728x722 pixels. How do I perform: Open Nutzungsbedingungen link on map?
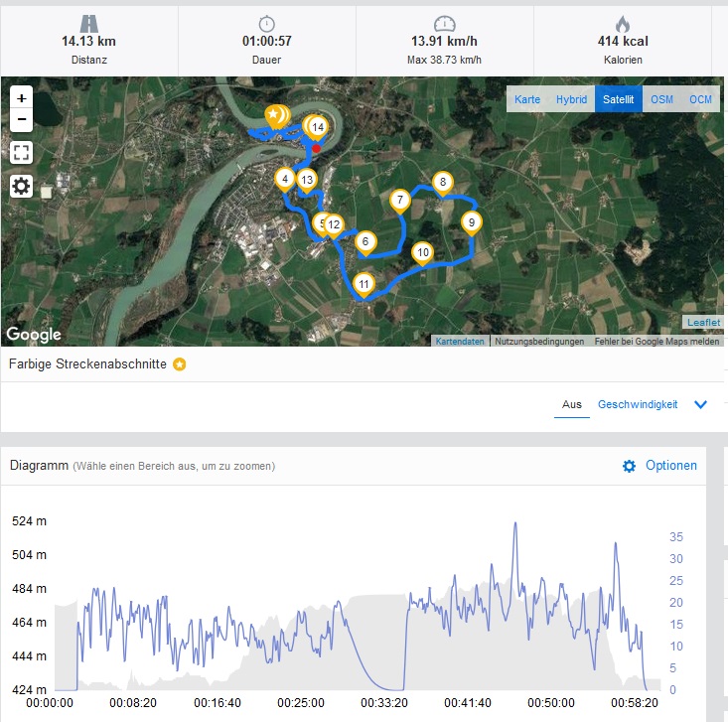click(x=539, y=342)
